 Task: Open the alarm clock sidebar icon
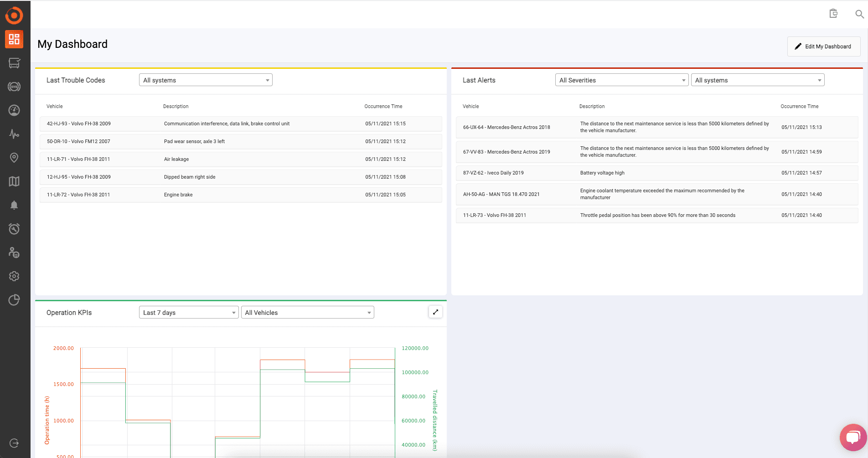[x=14, y=229]
